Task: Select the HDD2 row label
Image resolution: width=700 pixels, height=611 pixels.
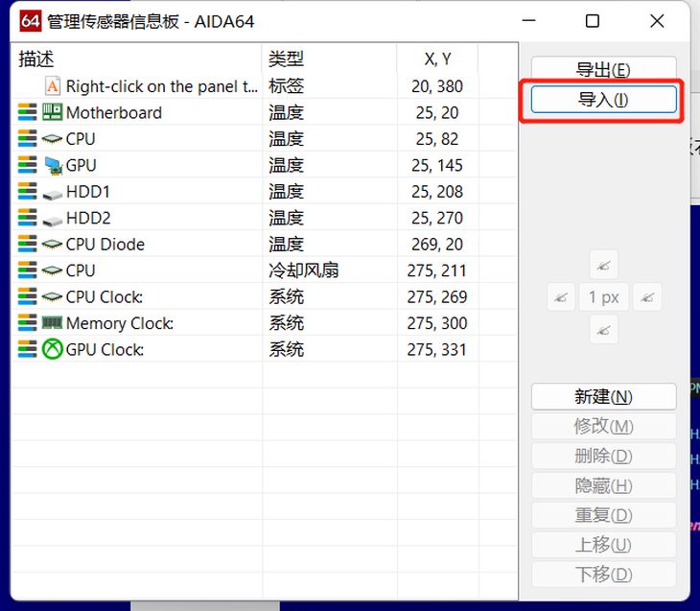Action: [x=88, y=218]
